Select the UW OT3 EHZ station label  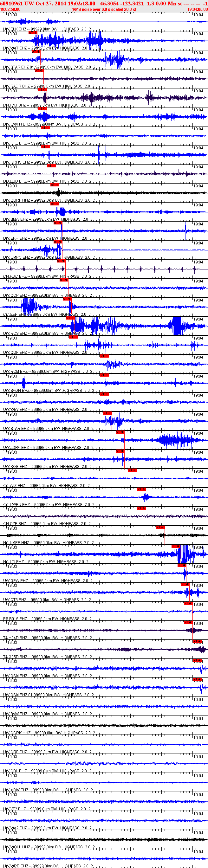click(x=47, y=600)
